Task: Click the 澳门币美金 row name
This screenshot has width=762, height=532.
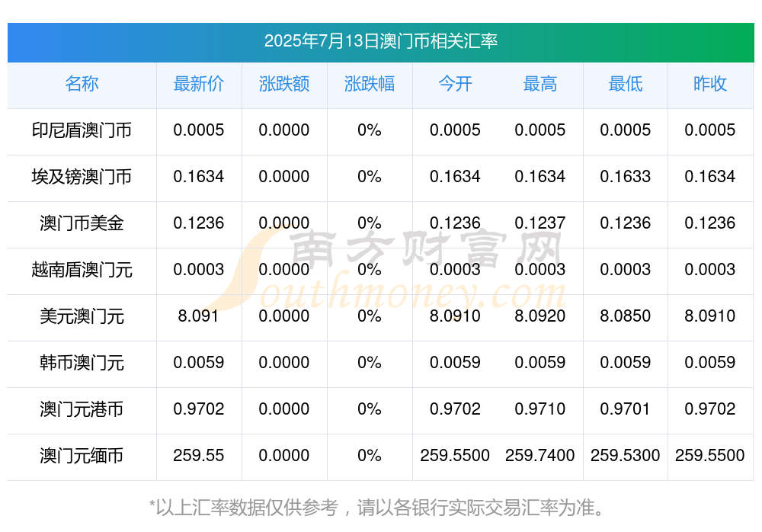Action: 82,223
